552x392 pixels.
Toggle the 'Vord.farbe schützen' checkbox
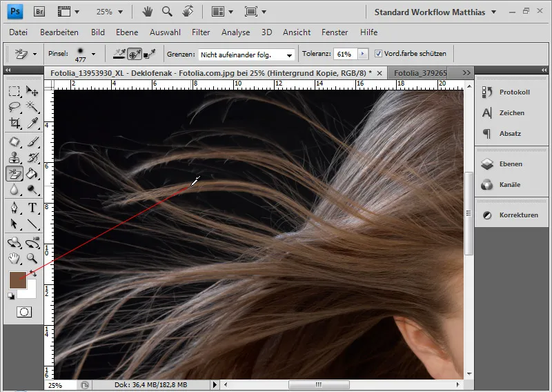378,54
